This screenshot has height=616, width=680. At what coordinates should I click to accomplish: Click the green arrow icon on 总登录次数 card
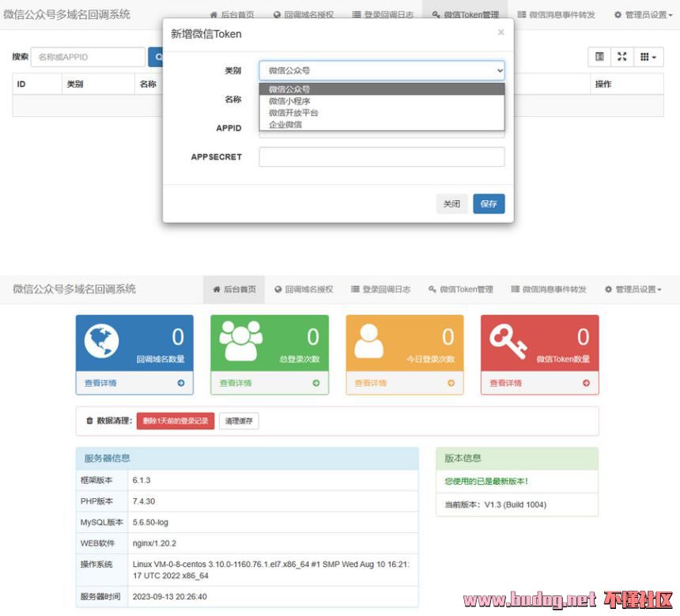click(x=316, y=383)
